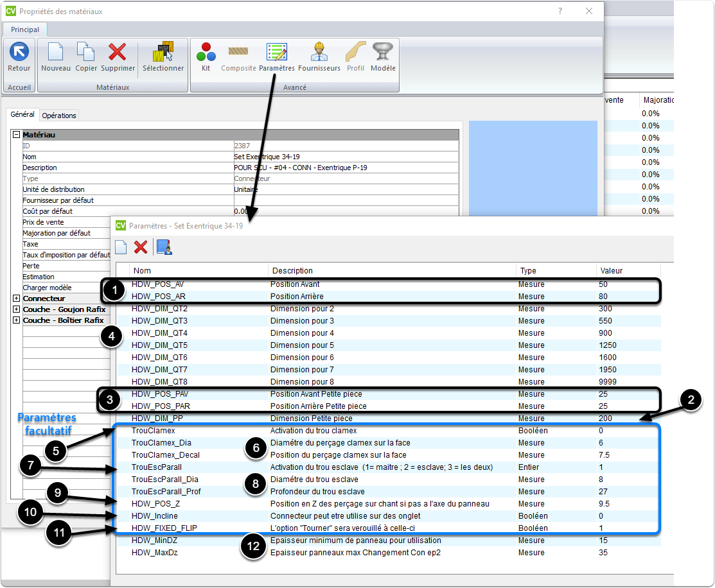Select the Principal ribbon tab
This screenshot has width=715, height=588.
pos(25,30)
